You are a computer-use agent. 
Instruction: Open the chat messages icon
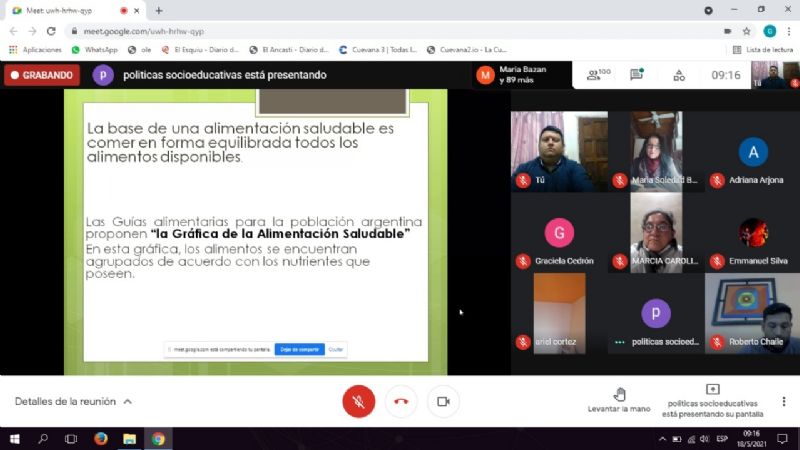click(637, 74)
